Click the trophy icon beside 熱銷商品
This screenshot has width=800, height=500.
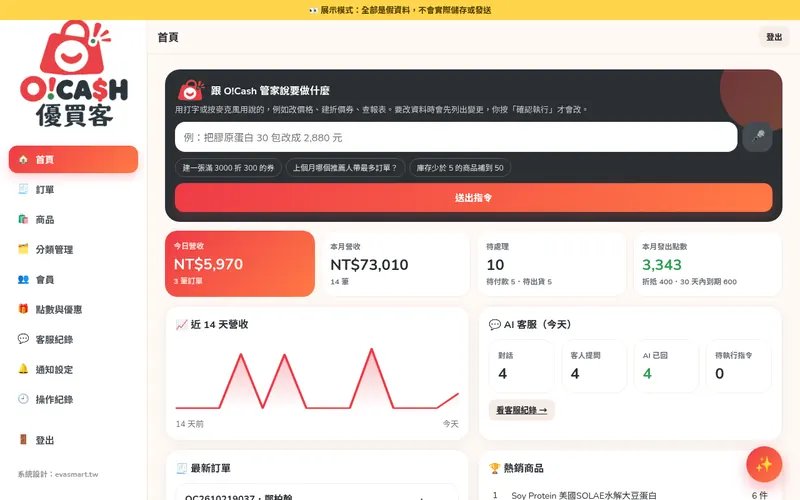(x=494, y=468)
